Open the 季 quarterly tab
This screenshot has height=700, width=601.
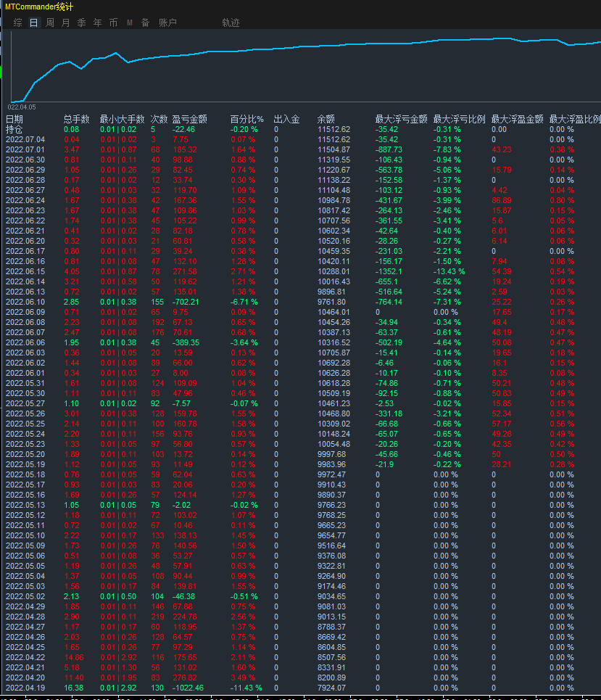(82, 22)
